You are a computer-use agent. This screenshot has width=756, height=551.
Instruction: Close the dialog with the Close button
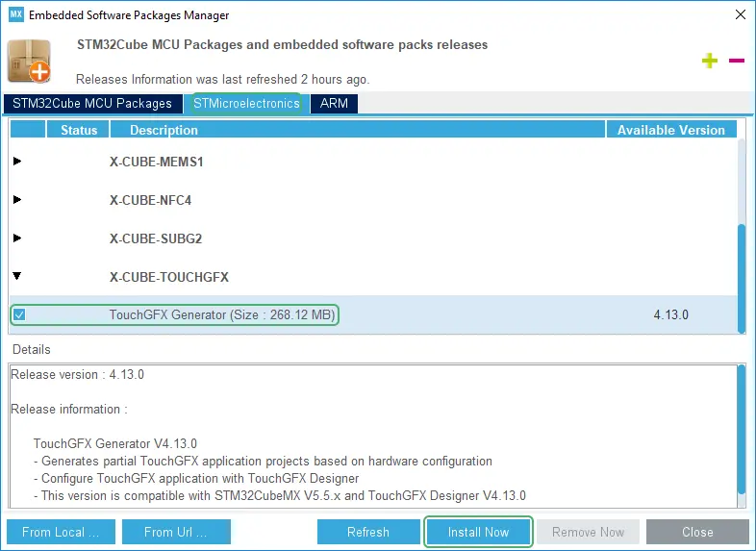pos(697,532)
